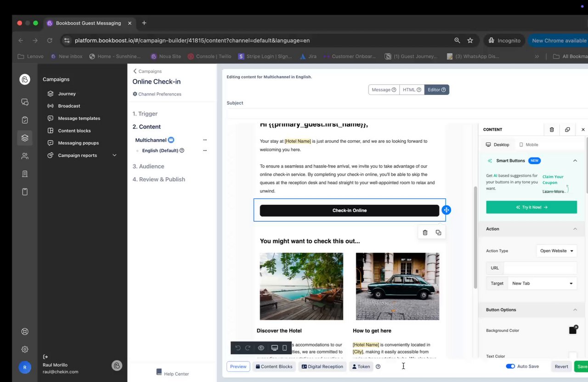Click the redo arrow in editor toolbar
The height and width of the screenshot is (382, 588).
[248, 348]
